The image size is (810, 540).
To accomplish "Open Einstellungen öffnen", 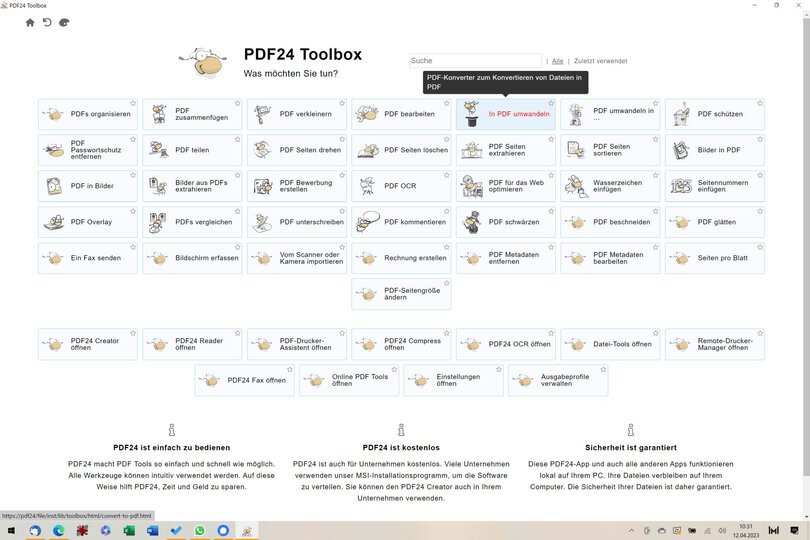I will click(x=453, y=380).
